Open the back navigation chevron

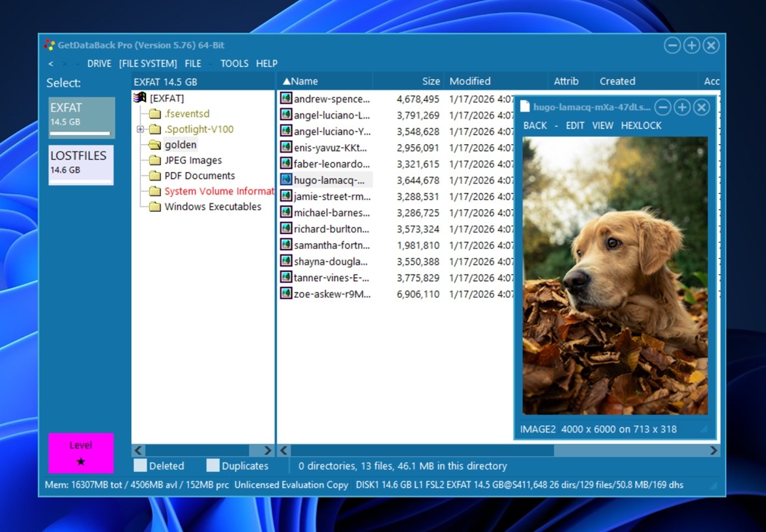tap(51, 63)
